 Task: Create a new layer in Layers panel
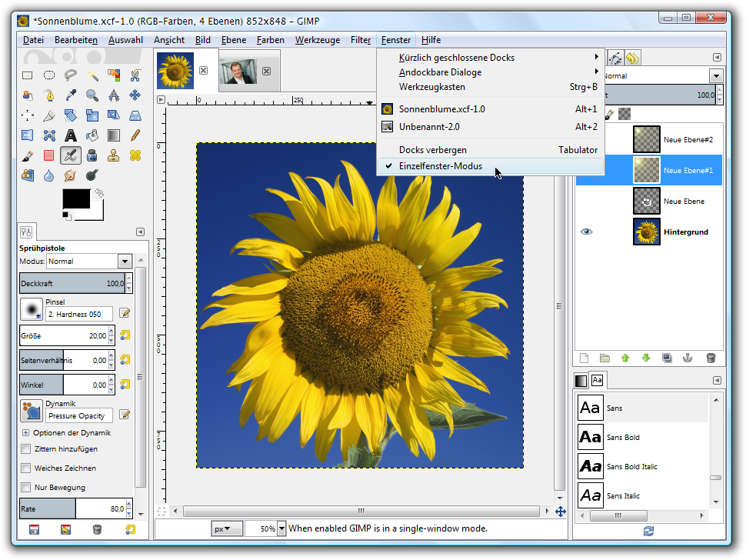[x=584, y=358]
